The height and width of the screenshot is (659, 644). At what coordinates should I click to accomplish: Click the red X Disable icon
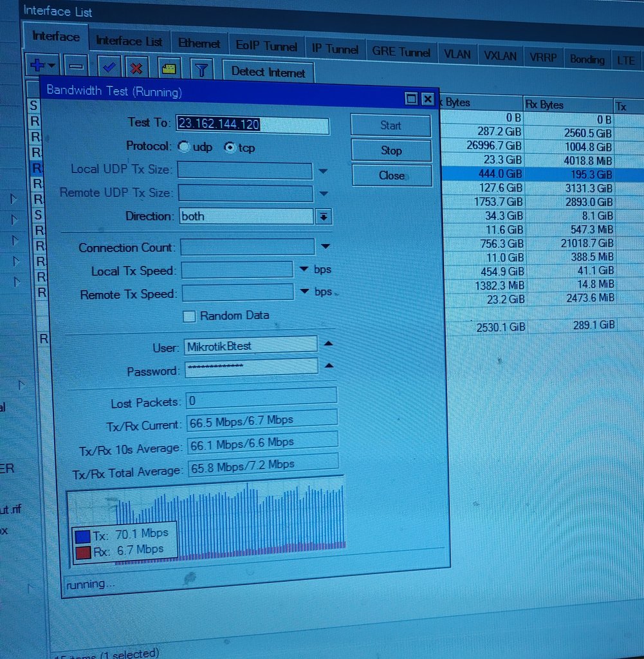tap(136, 68)
